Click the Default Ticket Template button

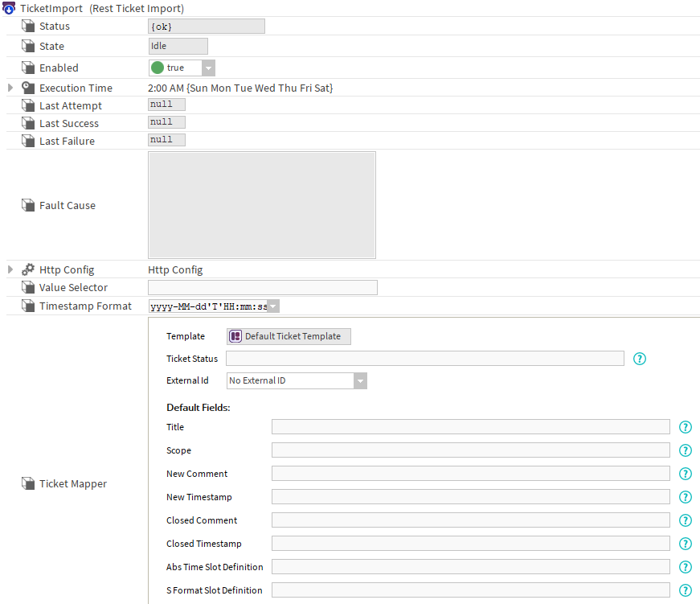(289, 336)
